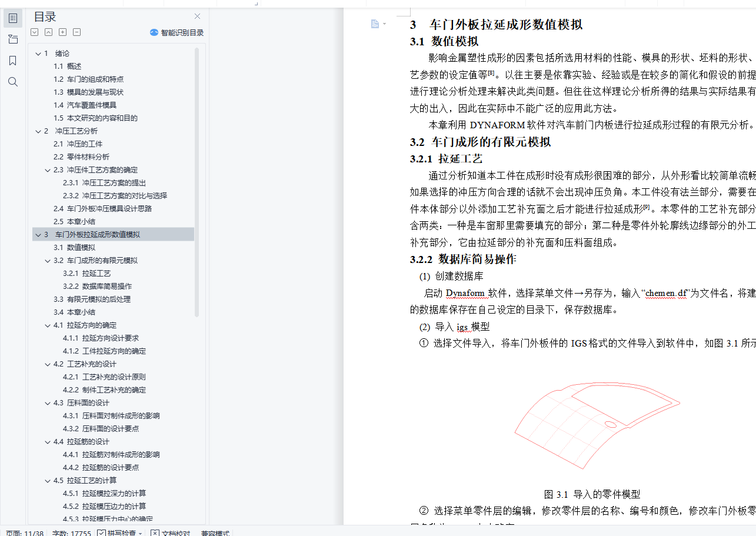Click the up-chevron box icon under 目录
The width and height of the screenshot is (756, 536).
49,32
